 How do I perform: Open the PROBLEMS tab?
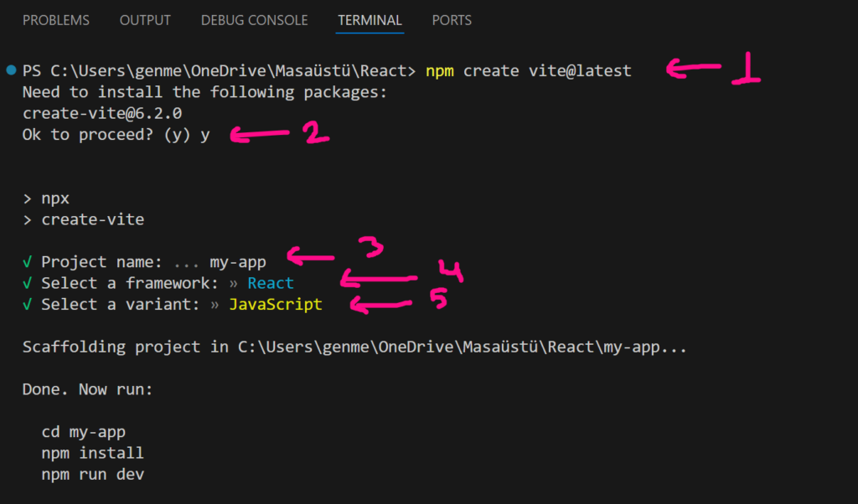click(56, 19)
